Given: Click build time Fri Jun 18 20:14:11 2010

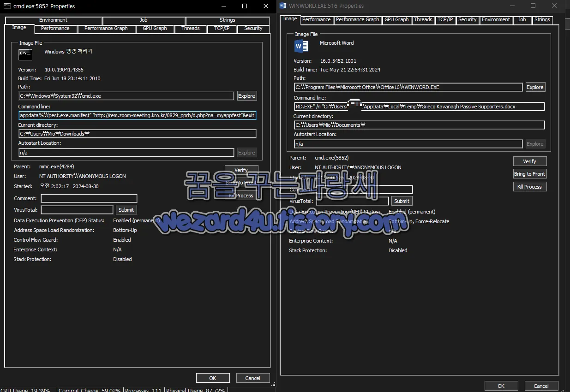Looking at the screenshot, I should [72, 78].
